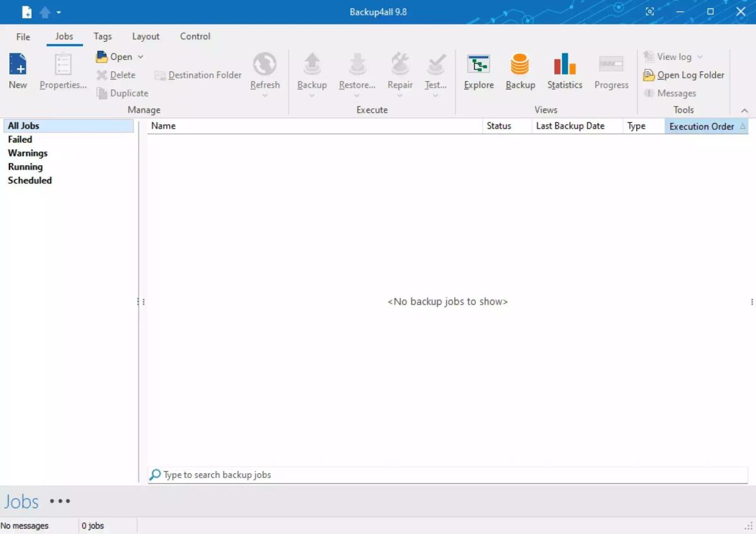This screenshot has width=756, height=534.
Task: Expand the View log dropdown
Action: (699, 56)
